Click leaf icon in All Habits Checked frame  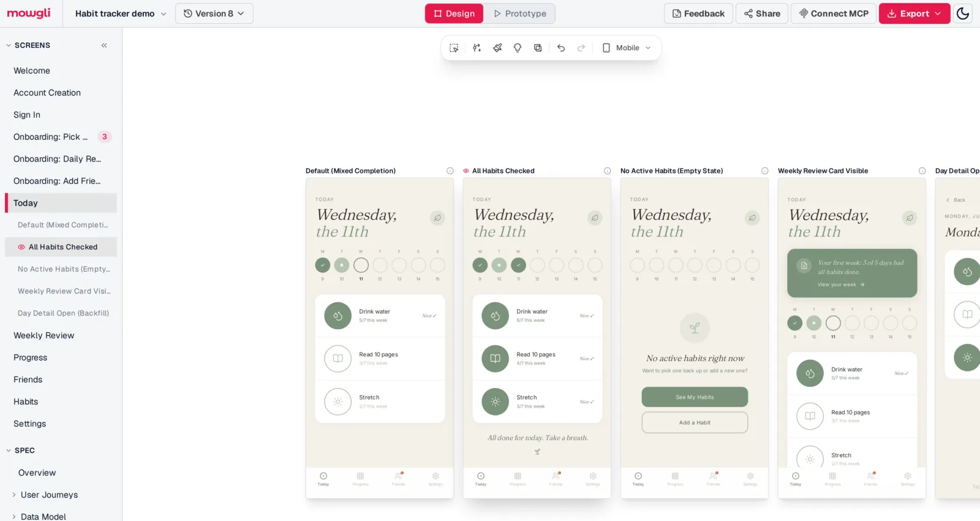pos(595,218)
